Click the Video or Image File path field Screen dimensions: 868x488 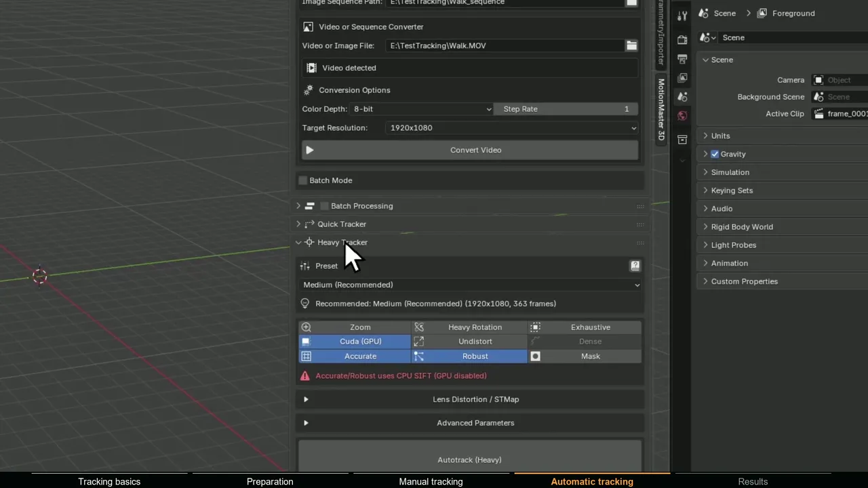(505, 45)
